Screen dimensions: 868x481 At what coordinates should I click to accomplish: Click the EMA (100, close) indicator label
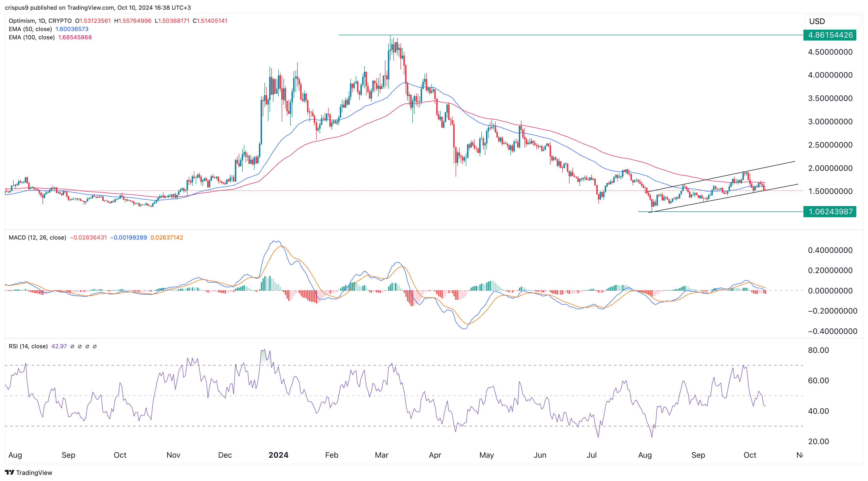tap(32, 37)
